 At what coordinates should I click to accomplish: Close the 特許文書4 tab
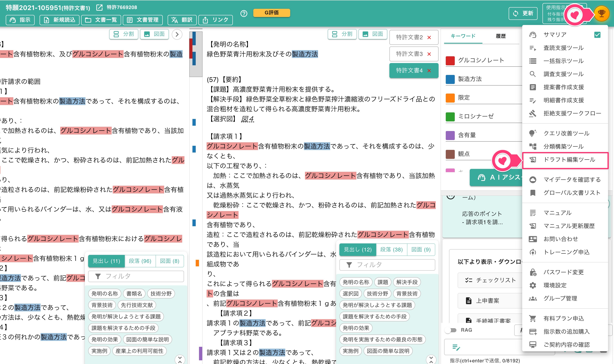(x=429, y=71)
